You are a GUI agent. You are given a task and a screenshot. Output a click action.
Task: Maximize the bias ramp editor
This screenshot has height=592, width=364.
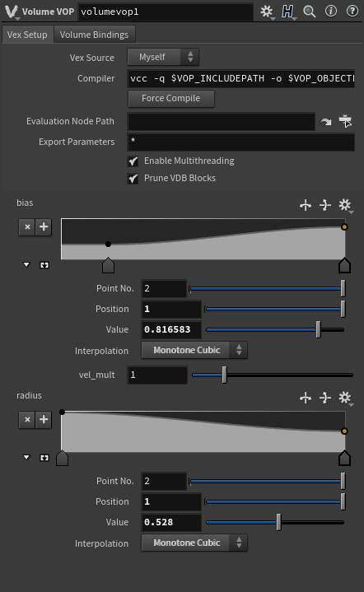44,265
